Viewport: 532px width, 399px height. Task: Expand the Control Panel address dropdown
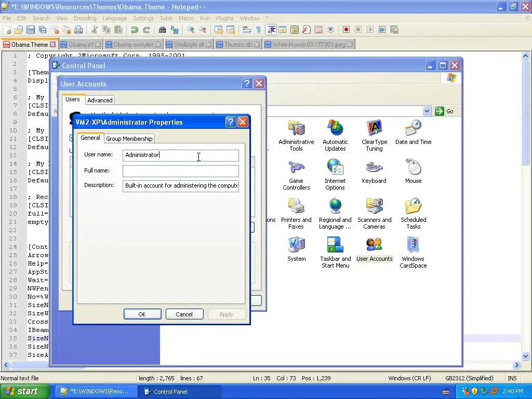(x=427, y=111)
